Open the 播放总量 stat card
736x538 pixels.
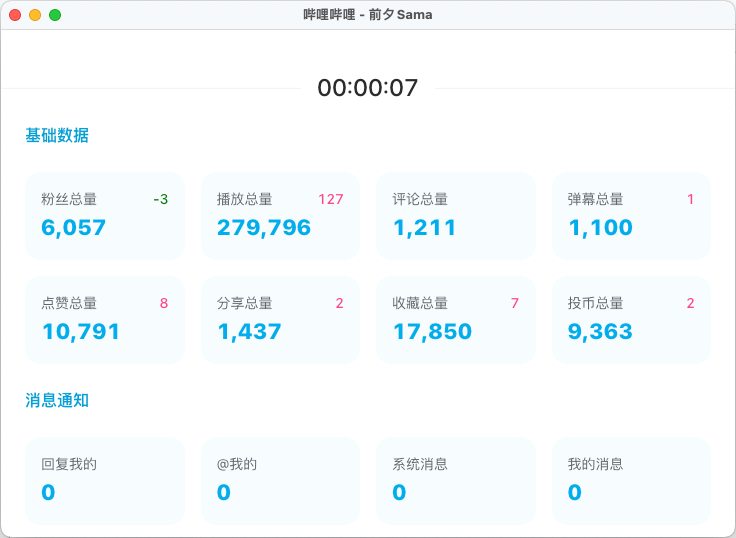pyautogui.click(x=280, y=215)
